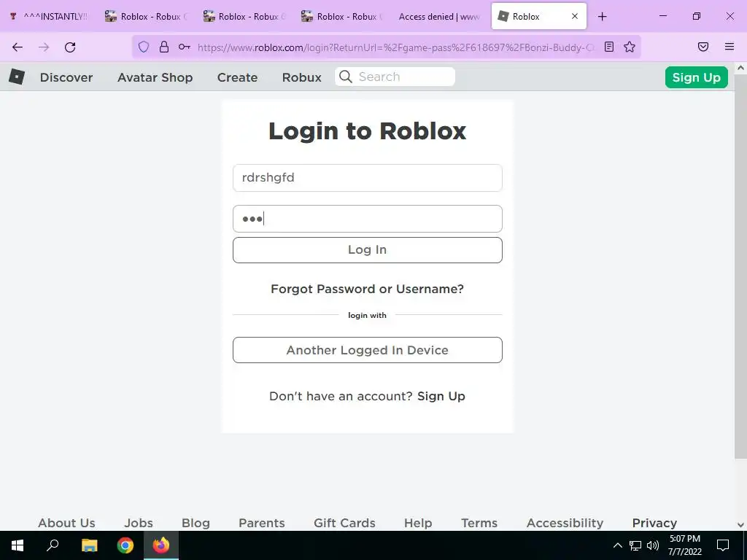
Task: Open Create in the Roblox navbar
Action: click(237, 77)
